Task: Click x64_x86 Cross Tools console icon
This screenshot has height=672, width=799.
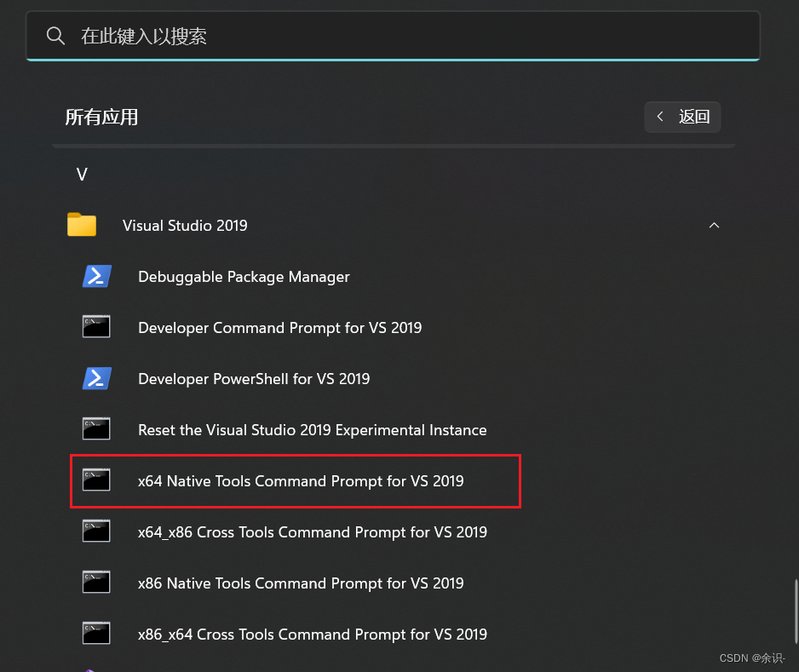Action: click(96, 531)
